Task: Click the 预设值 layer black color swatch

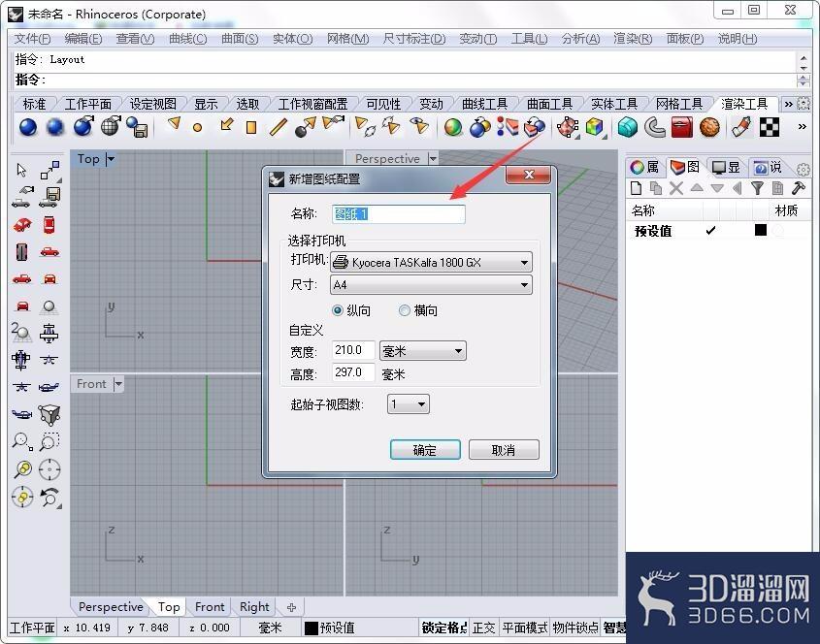Action: coord(761,230)
